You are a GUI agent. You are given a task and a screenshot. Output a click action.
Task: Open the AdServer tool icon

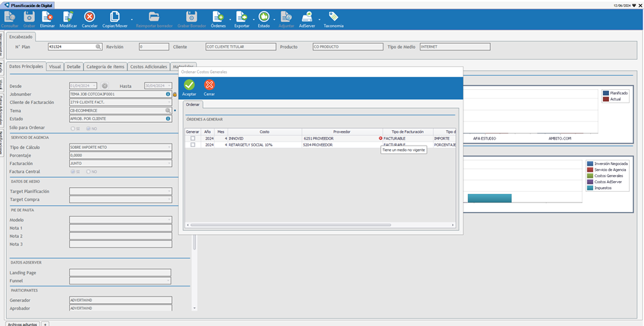tap(307, 17)
